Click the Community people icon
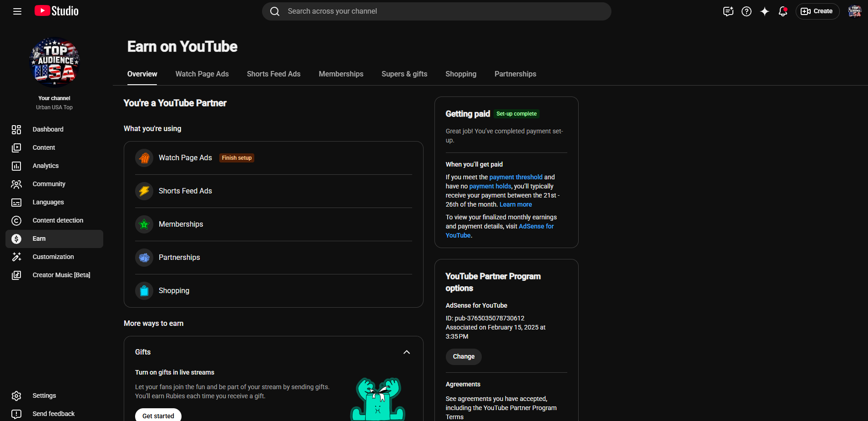 click(16, 184)
